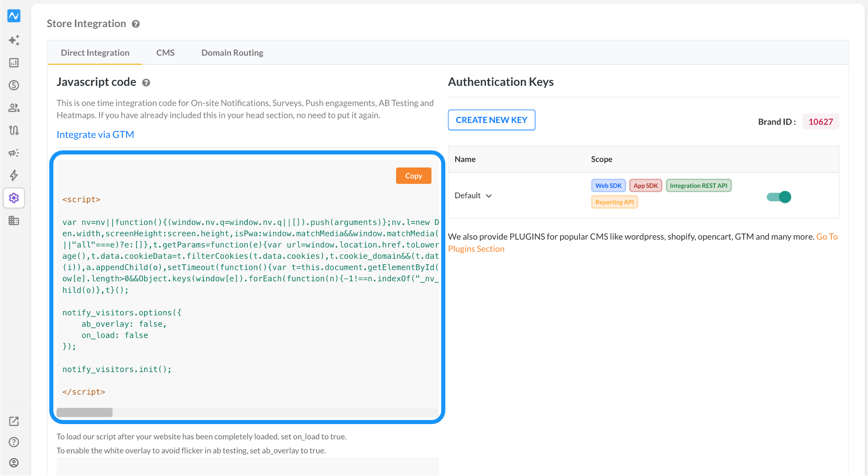The image size is (868, 476).
Task: Click the App SDK scope tag
Action: [646, 186]
